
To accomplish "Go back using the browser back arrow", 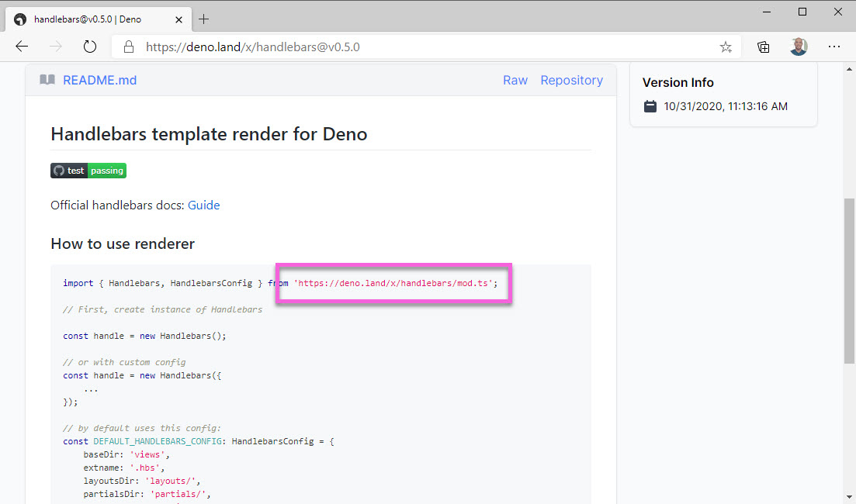I will point(22,47).
